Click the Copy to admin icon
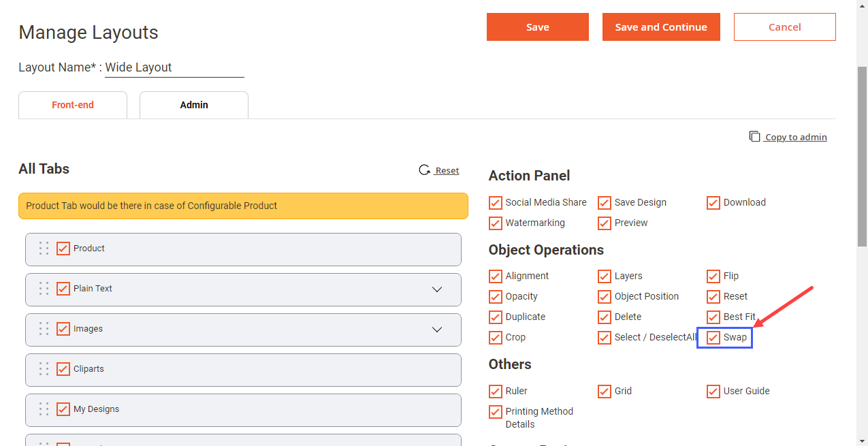868x446 pixels. click(x=754, y=136)
